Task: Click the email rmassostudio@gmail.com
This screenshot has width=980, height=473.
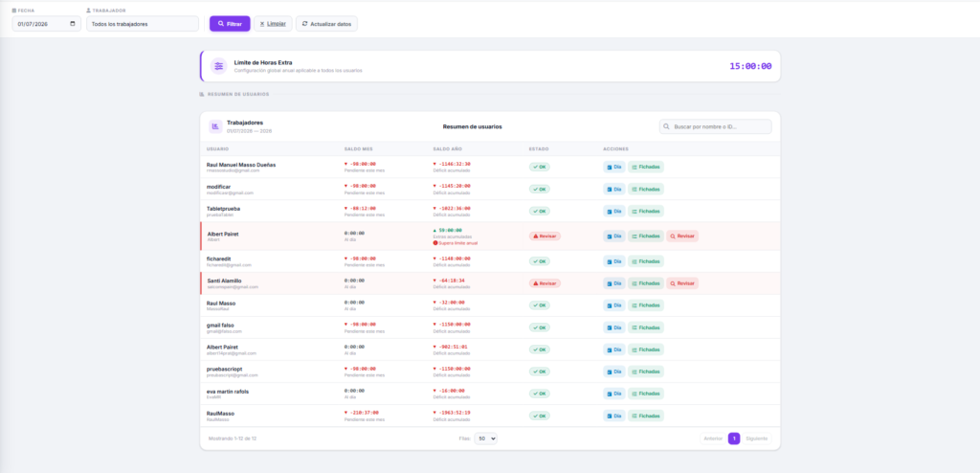Action: (x=233, y=170)
